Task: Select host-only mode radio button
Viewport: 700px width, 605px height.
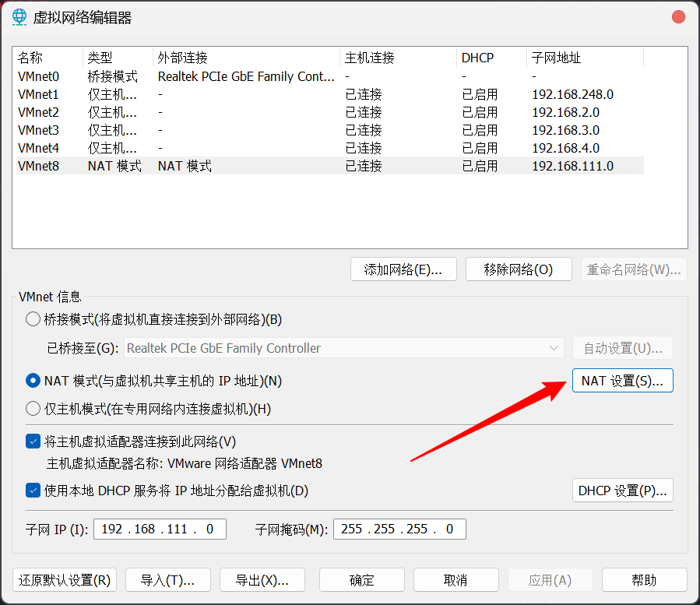Action: (33, 409)
